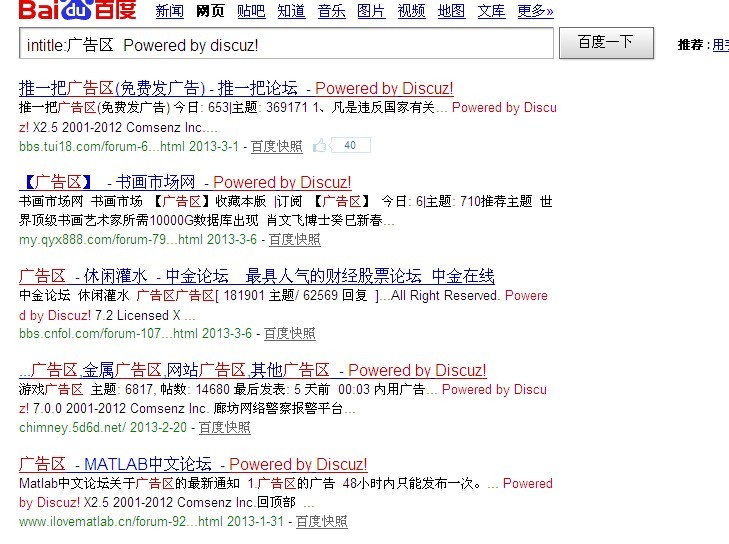This screenshot has height=544, width=729.
Task: Open the 书画市场网 result title
Action: tap(185, 182)
